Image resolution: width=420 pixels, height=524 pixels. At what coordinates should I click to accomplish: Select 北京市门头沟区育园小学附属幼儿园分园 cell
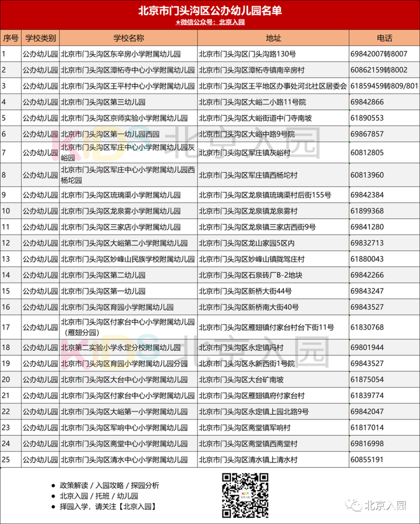click(x=129, y=363)
